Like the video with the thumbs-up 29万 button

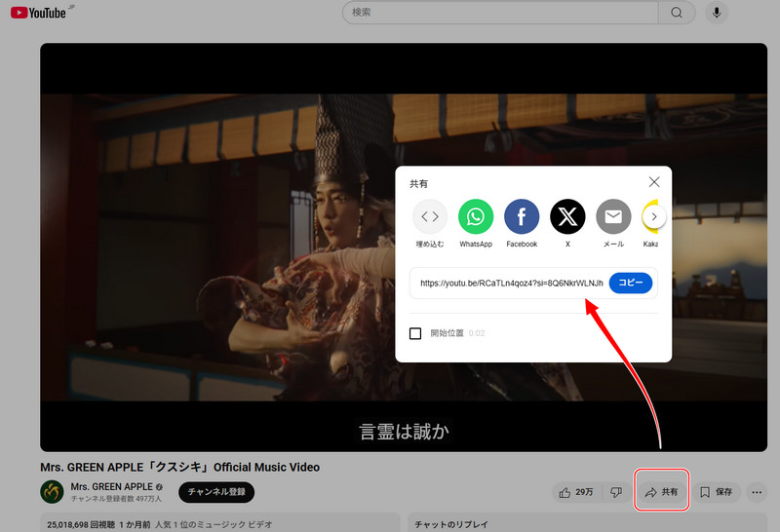click(x=577, y=492)
